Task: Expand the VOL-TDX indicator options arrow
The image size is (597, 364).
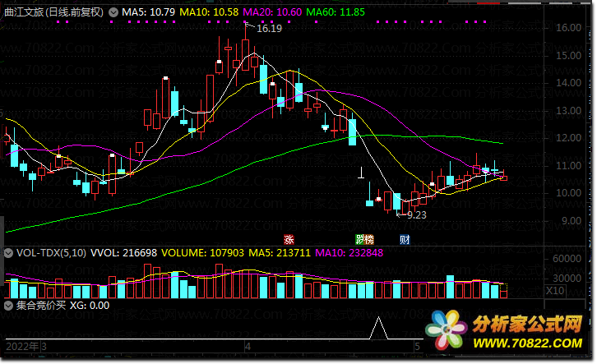Action: pos(8,253)
